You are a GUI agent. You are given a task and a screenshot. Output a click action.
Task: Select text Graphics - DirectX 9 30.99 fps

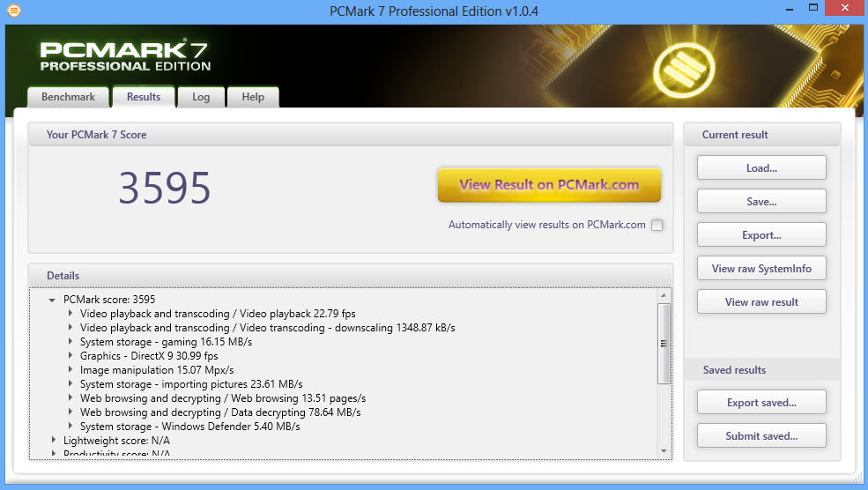(x=149, y=356)
